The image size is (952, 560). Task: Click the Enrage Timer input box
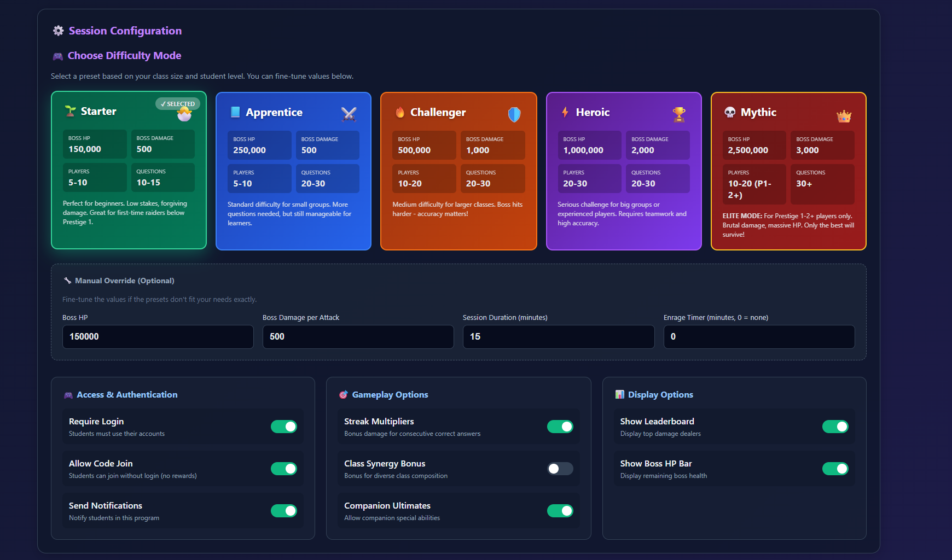[758, 337]
